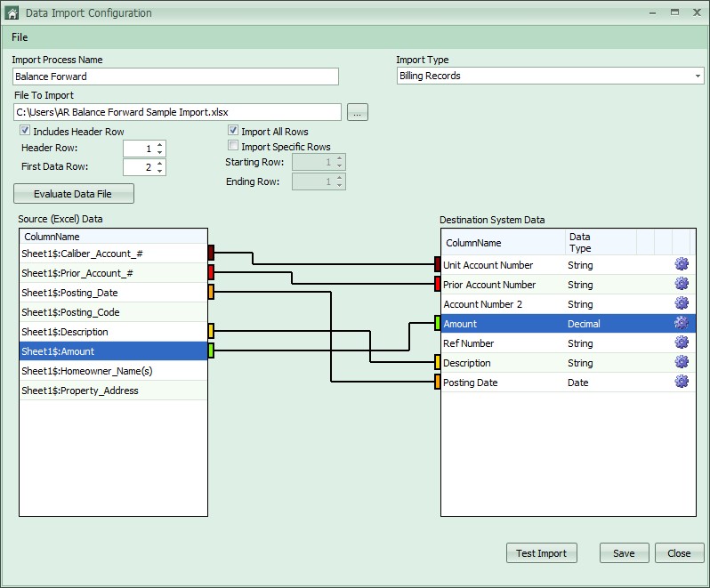Open the File menu

point(20,37)
